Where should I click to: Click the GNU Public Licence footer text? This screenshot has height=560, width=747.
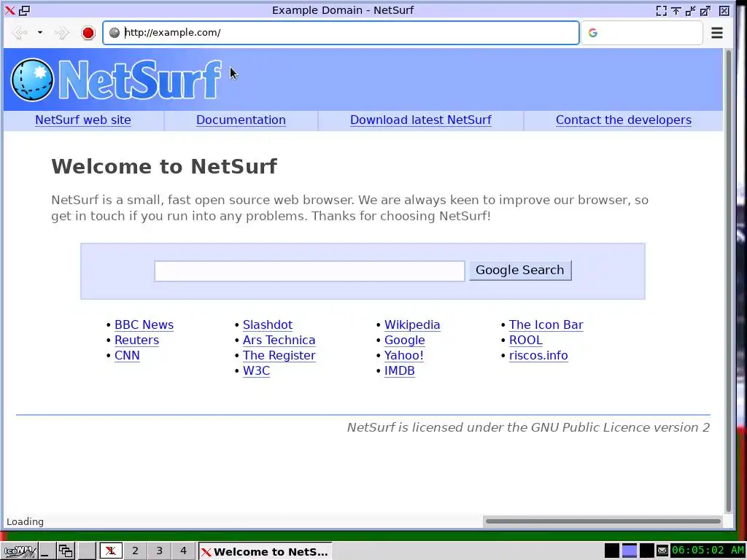click(528, 427)
